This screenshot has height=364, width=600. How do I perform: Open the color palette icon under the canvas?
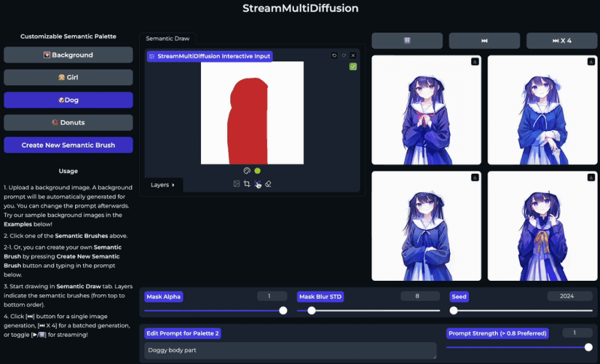pos(247,171)
